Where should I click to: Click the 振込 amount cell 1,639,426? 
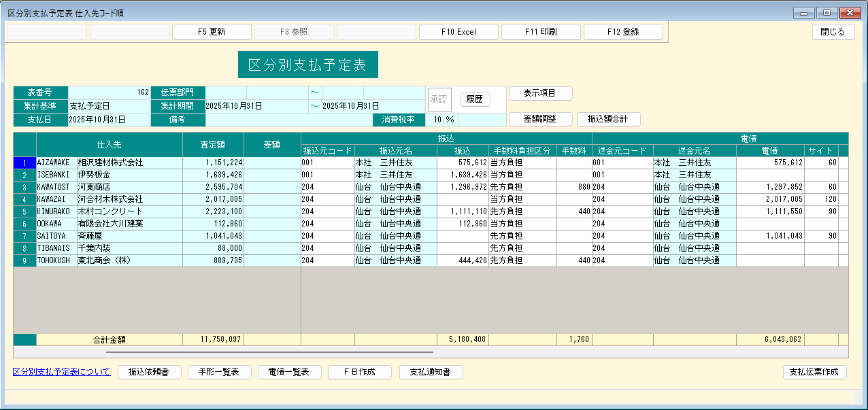pyautogui.click(x=463, y=175)
